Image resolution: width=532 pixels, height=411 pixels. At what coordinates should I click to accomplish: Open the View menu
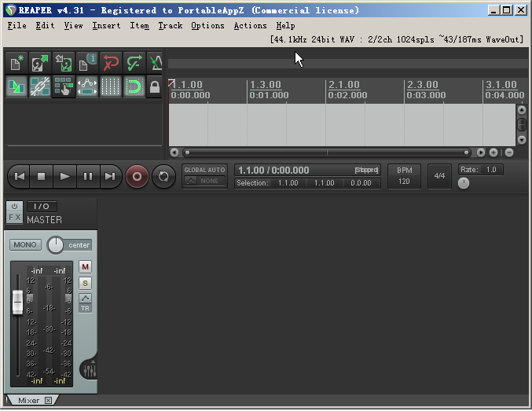[x=73, y=26]
